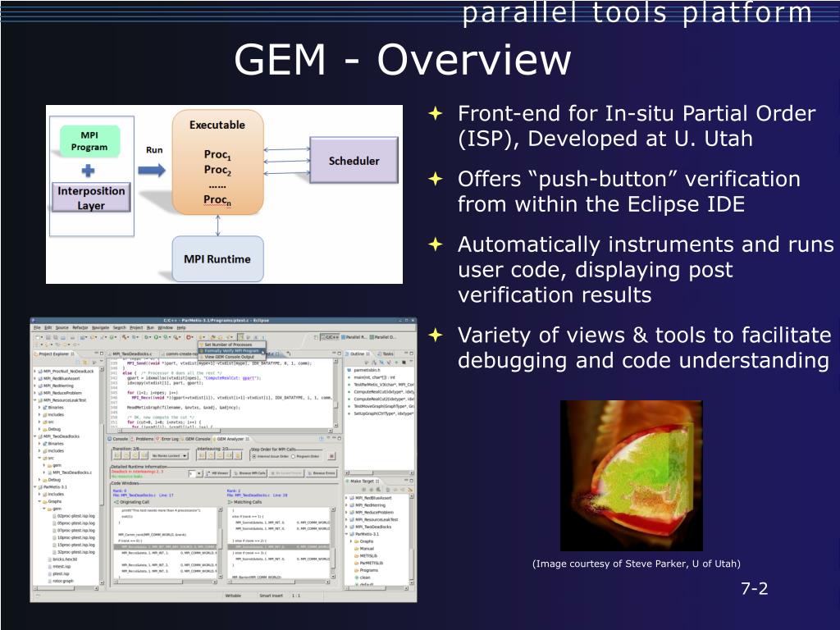Click the Debug bug toolbar icon
Image resolution: width=840 pixels, height=630 pixels.
[x=146, y=337]
